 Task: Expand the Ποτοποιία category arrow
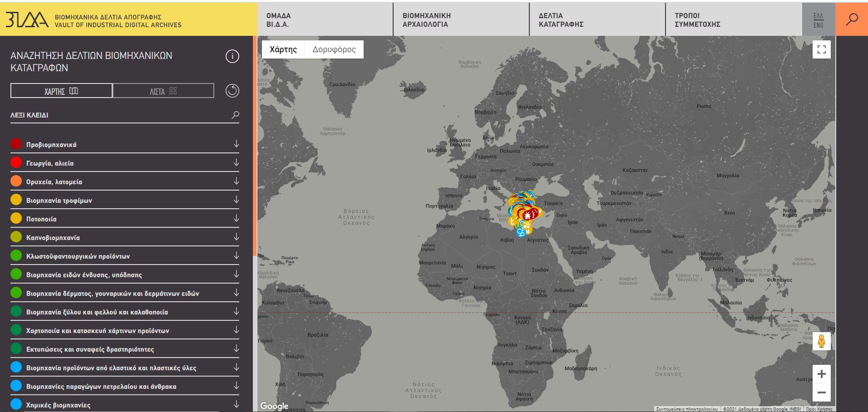pos(236,219)
